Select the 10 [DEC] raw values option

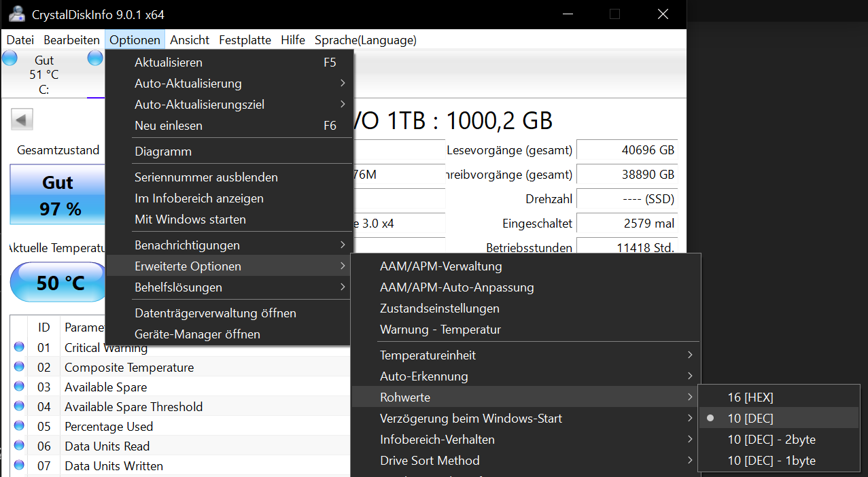[x=750, y=418]
